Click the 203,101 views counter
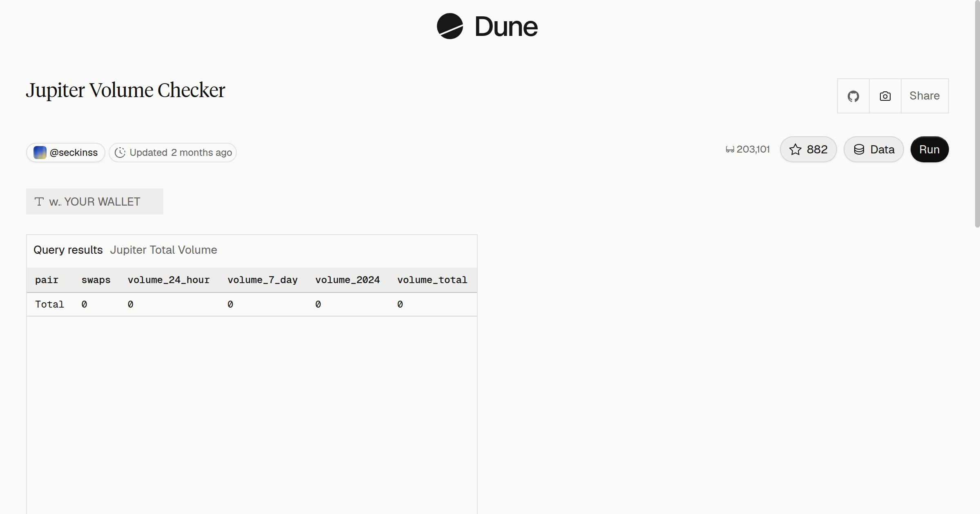The image size is (980, 514). click(x=748, y=149)
